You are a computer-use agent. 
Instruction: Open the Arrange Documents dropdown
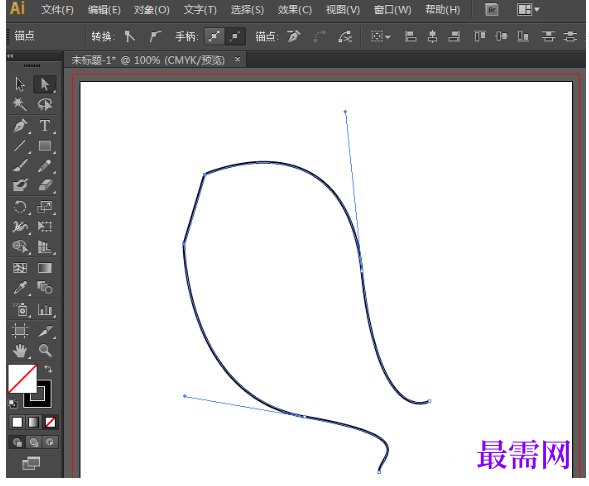point(528,10)
